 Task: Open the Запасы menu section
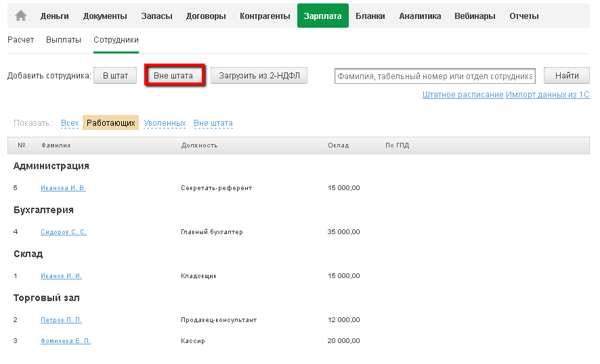click(156, 16)
